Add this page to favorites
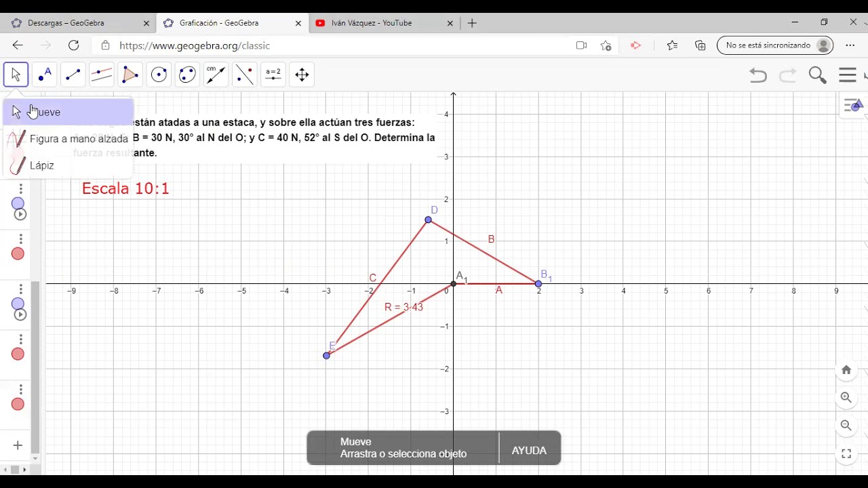Viewport: 868px width, 488px height. (606, 45)
